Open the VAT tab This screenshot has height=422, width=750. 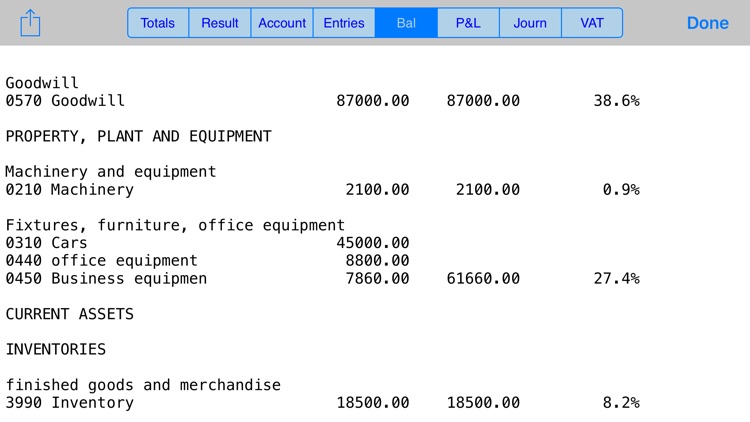pyautogui.click(x=592, y=23)
